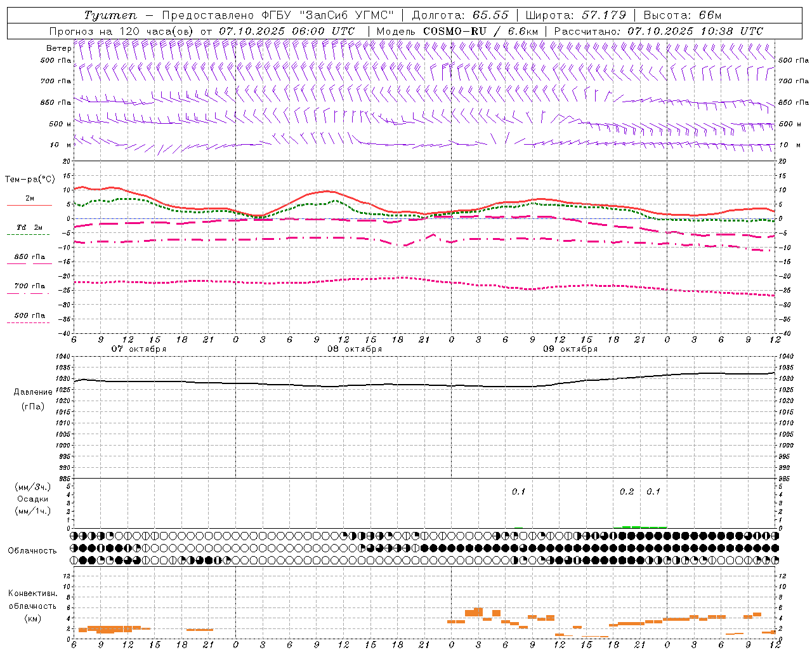Image resolution: width=812 pixels, height=650 pixels.
Task: Click the Осадки panel label
Action: point(33,499)
